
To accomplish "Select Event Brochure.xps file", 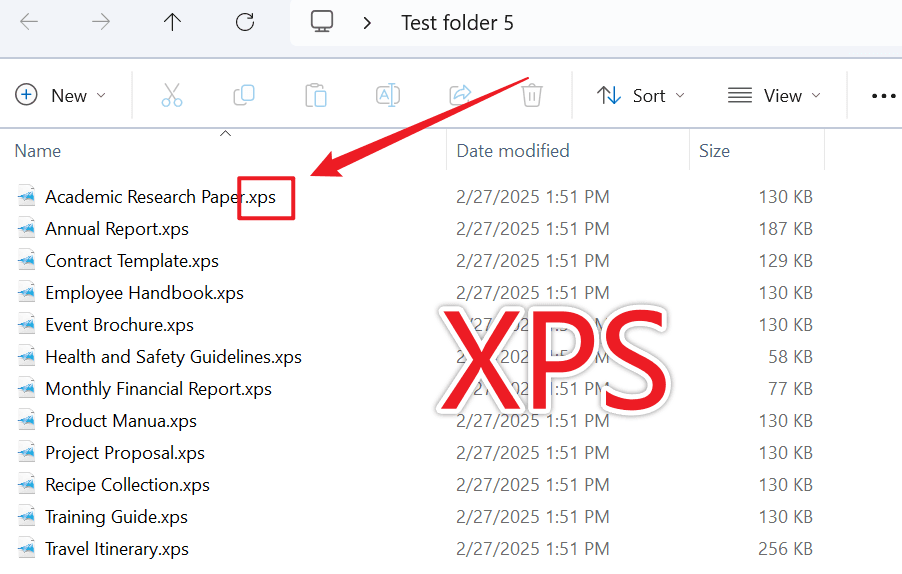I will coord(119,325).
